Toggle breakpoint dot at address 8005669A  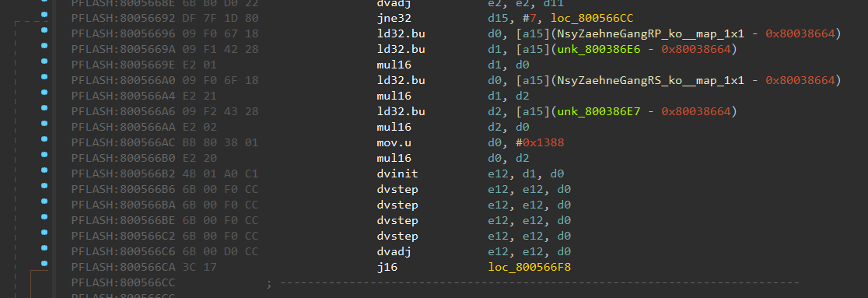pyautogui.click(x=44, y=45)
